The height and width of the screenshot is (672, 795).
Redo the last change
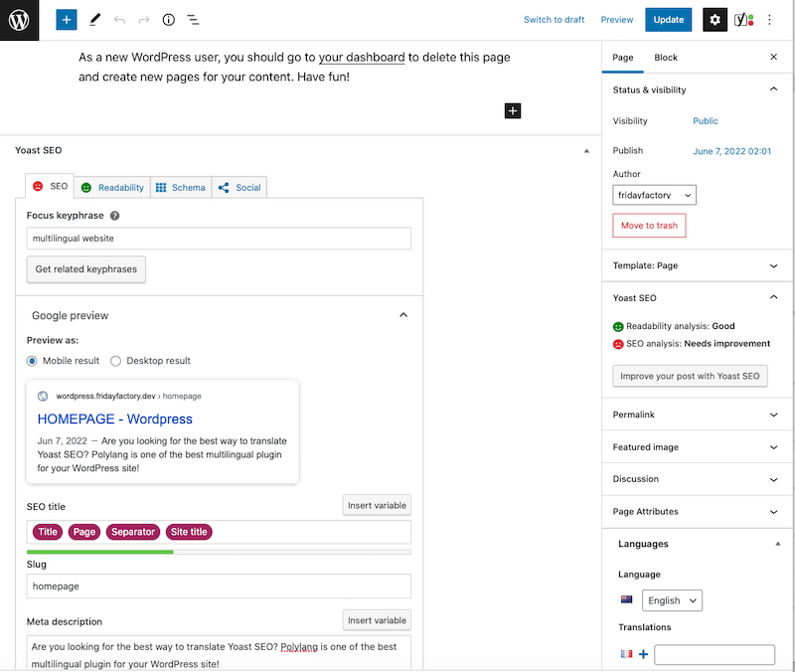144,20
